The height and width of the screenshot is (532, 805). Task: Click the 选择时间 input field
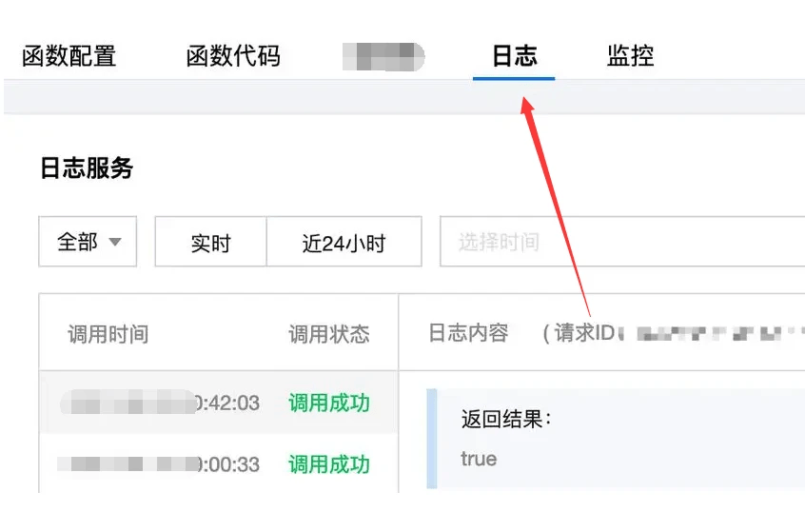pyautogui.click(x=622, y=242)
